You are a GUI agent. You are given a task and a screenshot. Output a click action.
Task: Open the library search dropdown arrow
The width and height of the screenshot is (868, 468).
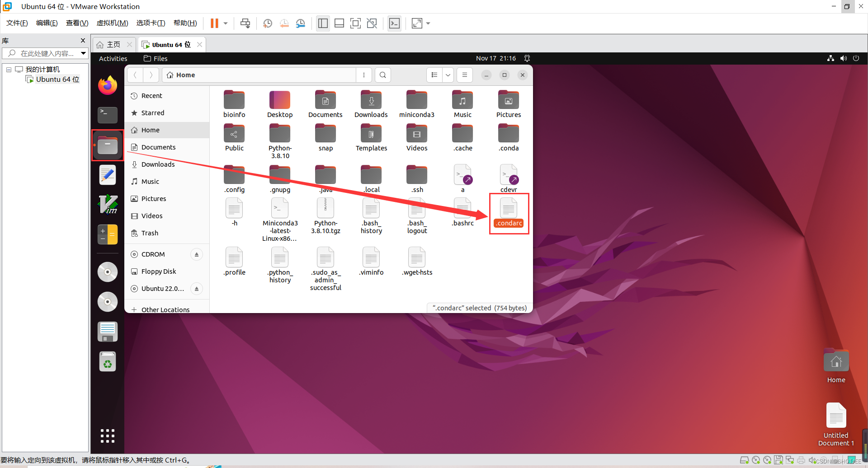coord(83,53)
